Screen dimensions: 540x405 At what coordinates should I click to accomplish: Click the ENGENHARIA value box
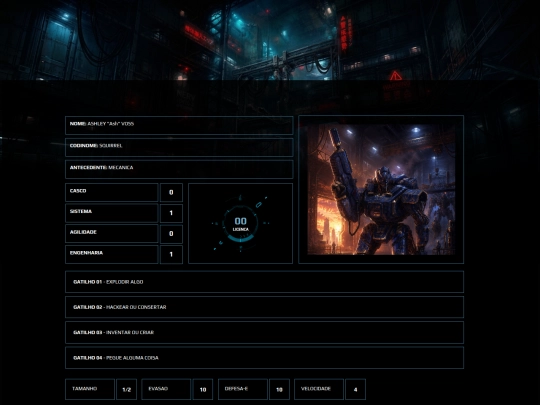171,254
